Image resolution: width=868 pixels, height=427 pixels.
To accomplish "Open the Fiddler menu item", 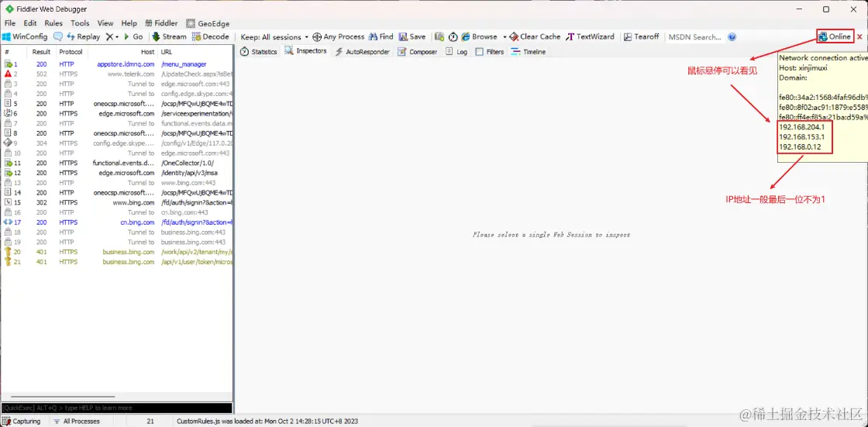I will [162, 23].
